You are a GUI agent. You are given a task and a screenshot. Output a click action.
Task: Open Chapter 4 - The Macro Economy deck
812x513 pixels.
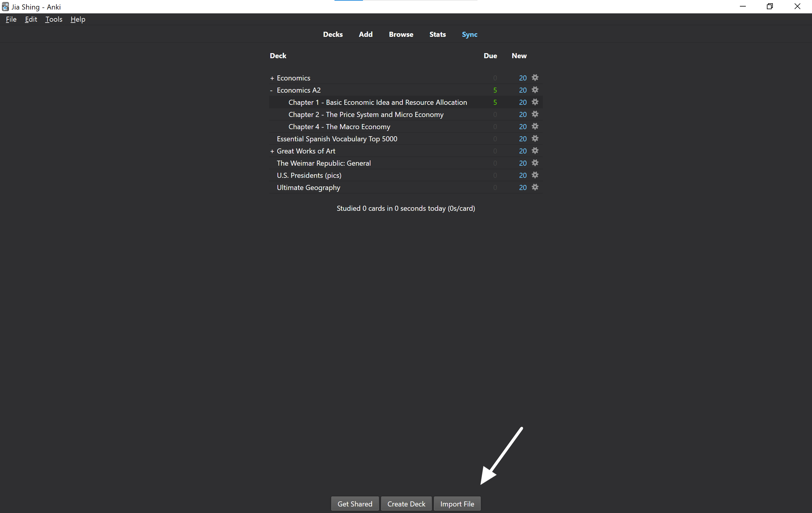pyautogui.click(x=339, y=126)
